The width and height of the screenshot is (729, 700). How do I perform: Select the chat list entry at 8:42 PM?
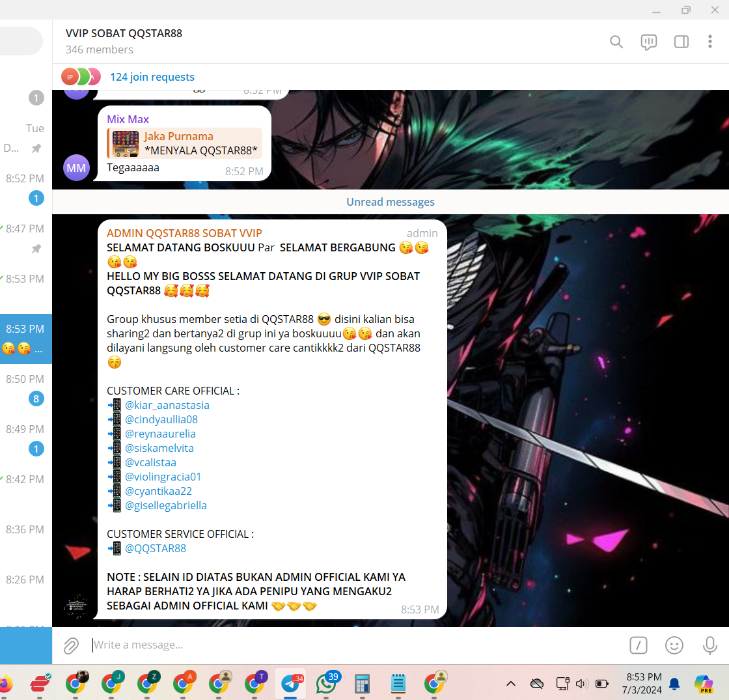coord(26,489)
